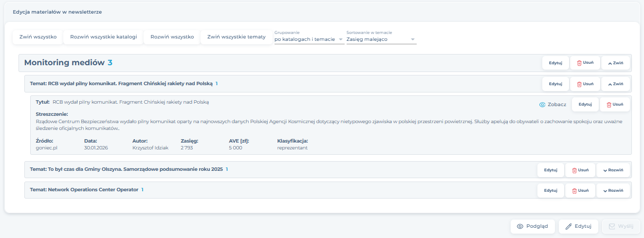The image size is (644, 238).
Task: Open newsletter preview with Podgląd eye button
Action: (x=533, y=226)
